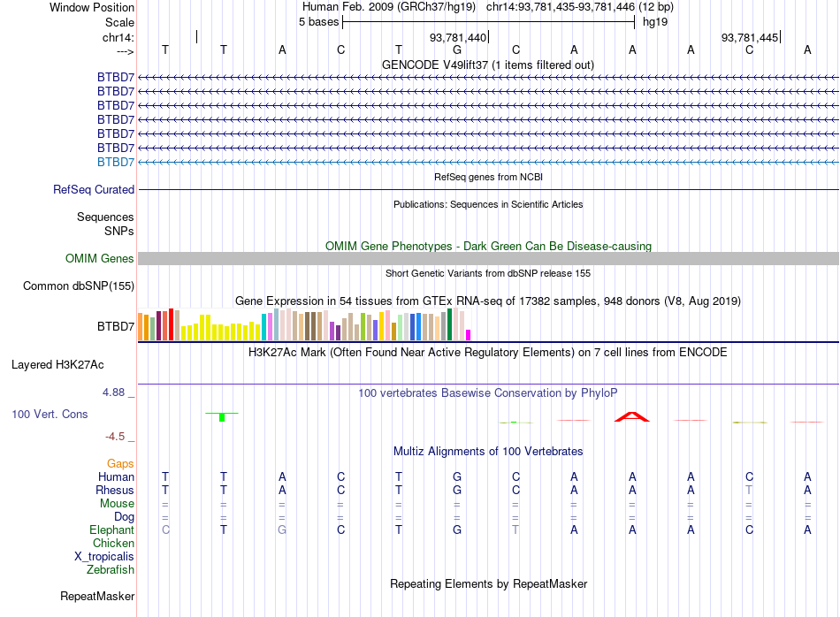This screenshot has height=617, width=840.
Task: Click the '5 bases' scale label
Action: click(x=318, y=22)
